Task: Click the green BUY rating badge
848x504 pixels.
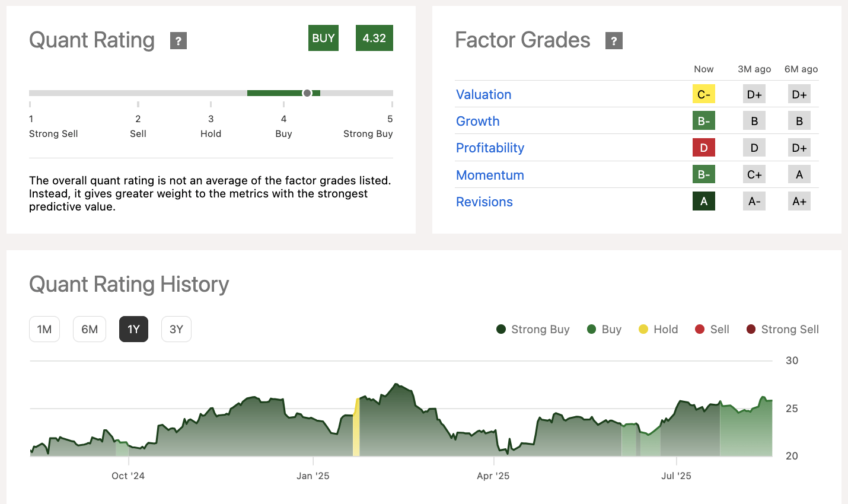Action: click(323, 39)
